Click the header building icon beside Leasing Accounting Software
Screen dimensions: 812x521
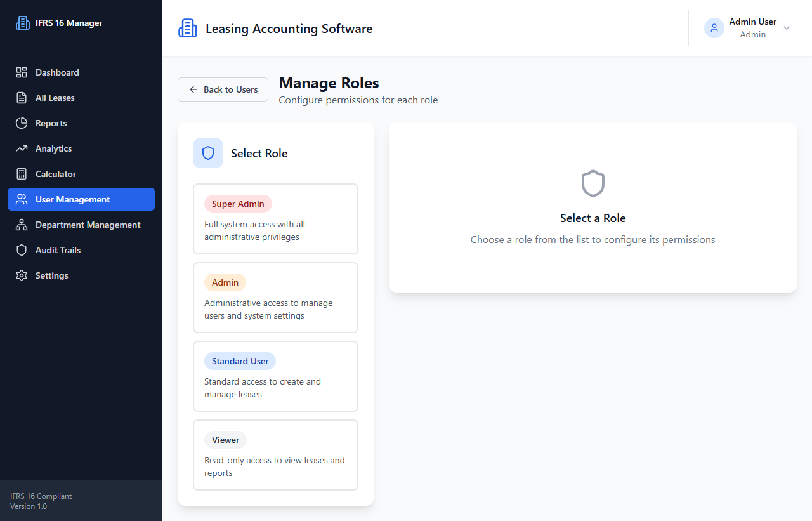click(x=188, y=29)
